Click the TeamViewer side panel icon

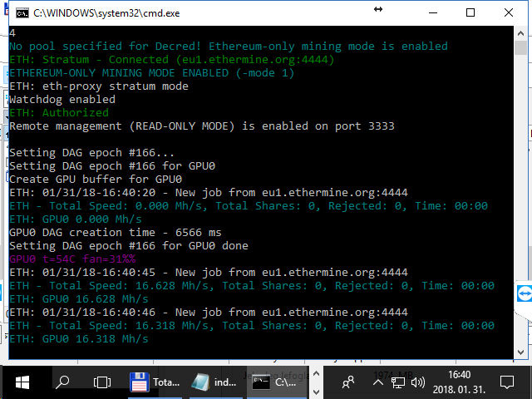point(525,293)
